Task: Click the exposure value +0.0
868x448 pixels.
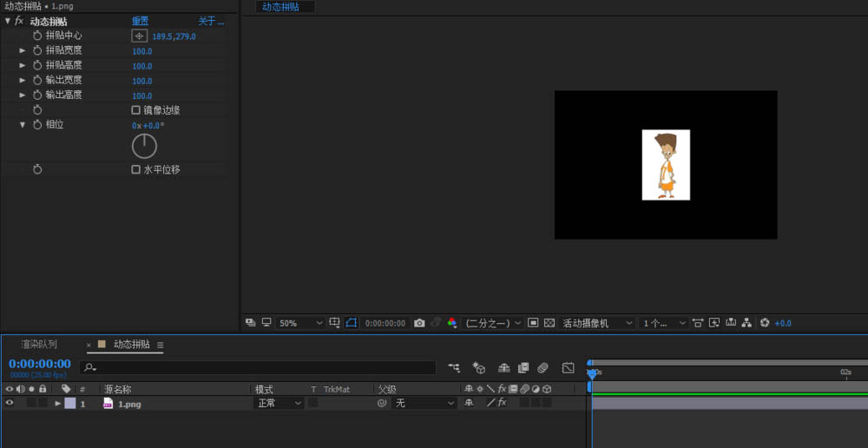Action: [783, 323]
